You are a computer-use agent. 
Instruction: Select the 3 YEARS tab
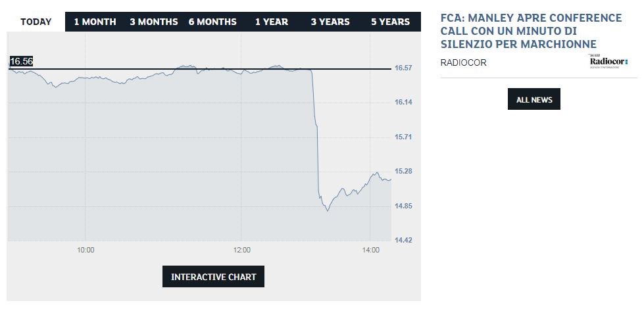point(330,22)
